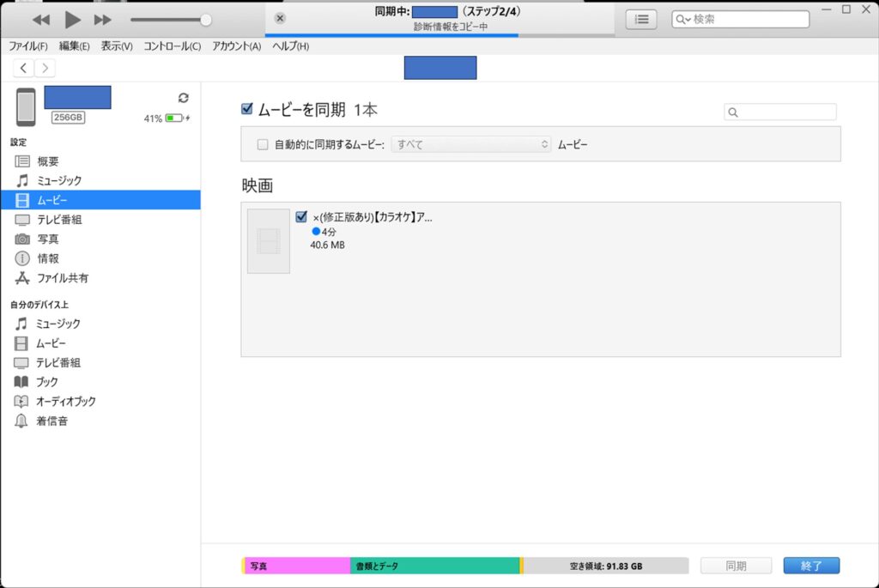Screen dimensions: 879x588
Task: Click the list view icon beside search
Action: (x=641, y=19)
